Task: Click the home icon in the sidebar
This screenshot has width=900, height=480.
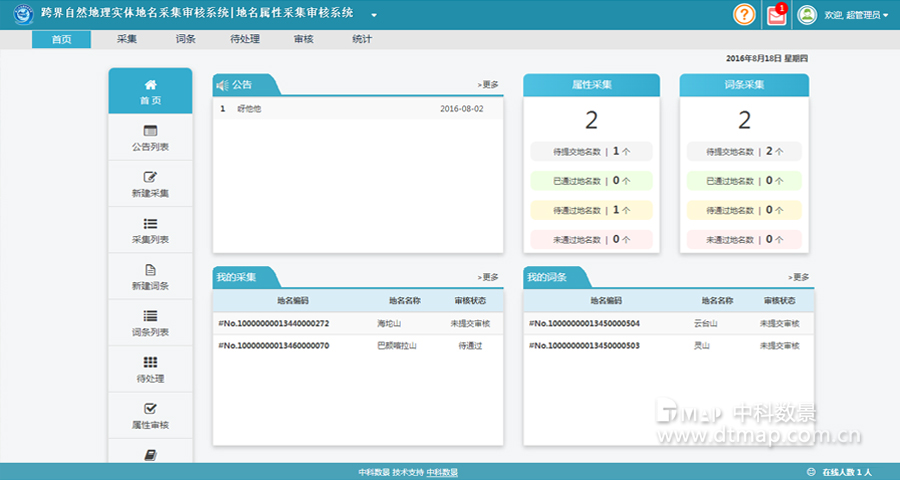Action: (150, 85)
